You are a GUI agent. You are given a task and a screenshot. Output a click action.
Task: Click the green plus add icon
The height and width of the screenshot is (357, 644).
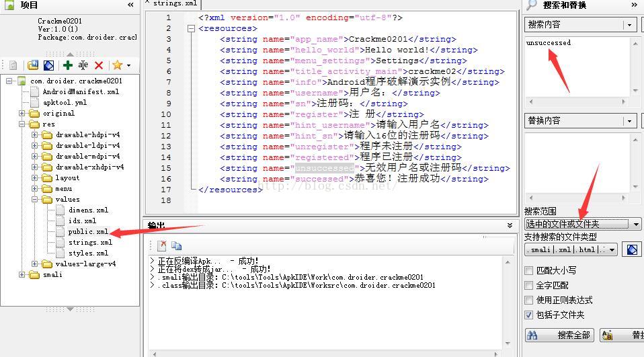(68, 65)
